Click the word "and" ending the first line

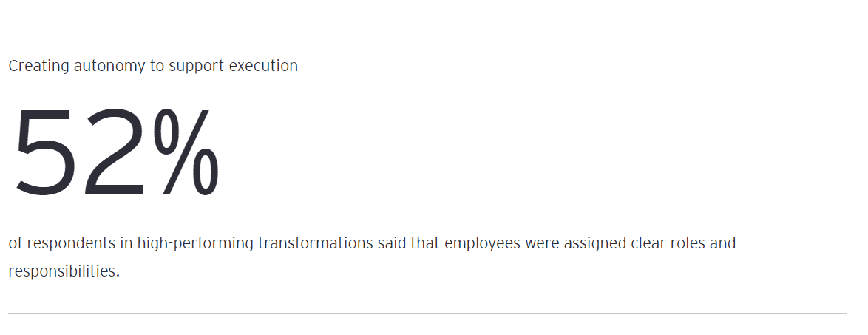(722, 243)
